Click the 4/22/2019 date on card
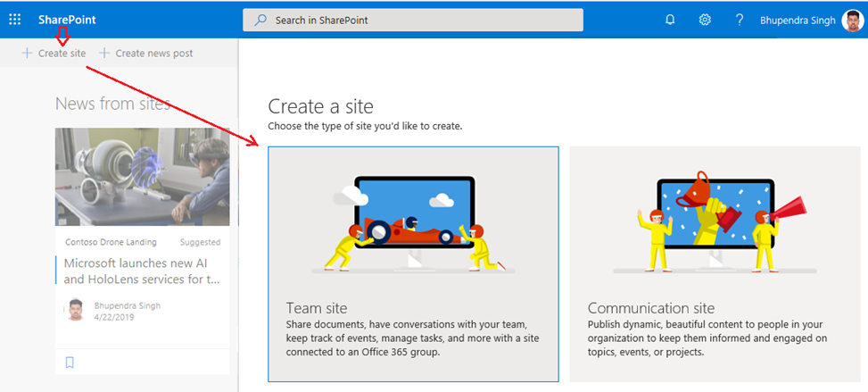The height and width of the screenshot is (392, 868). (x=114, y=318)
